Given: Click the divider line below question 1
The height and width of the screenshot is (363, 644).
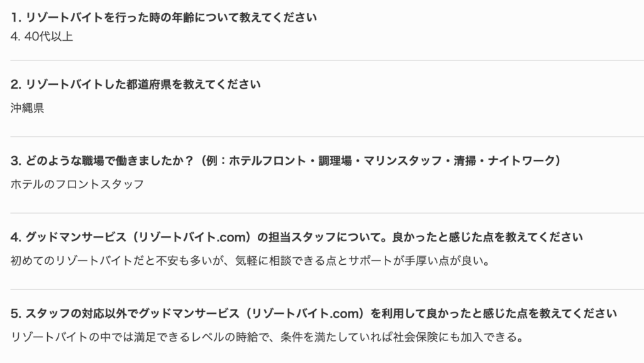Looking at the screenshot, I should point(327,60).
